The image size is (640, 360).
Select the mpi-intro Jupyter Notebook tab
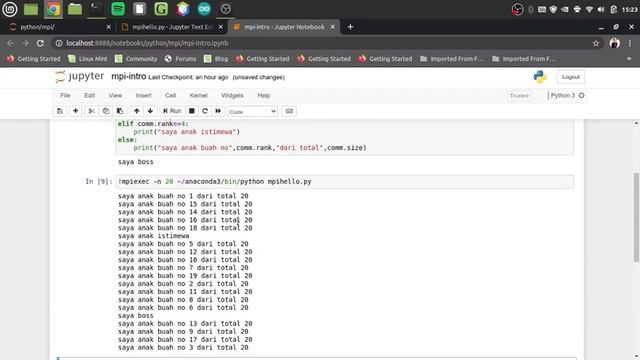284,27
